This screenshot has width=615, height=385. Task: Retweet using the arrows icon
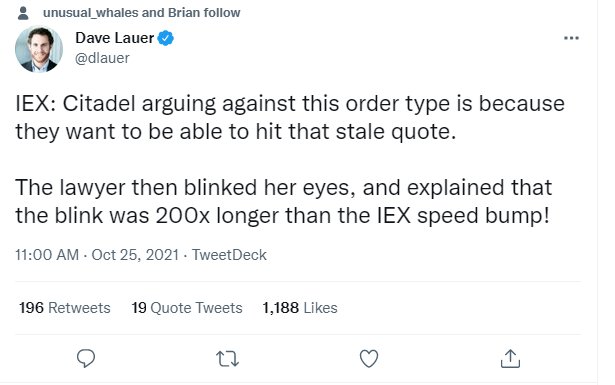pyautogui.click(x=227, y=359)
